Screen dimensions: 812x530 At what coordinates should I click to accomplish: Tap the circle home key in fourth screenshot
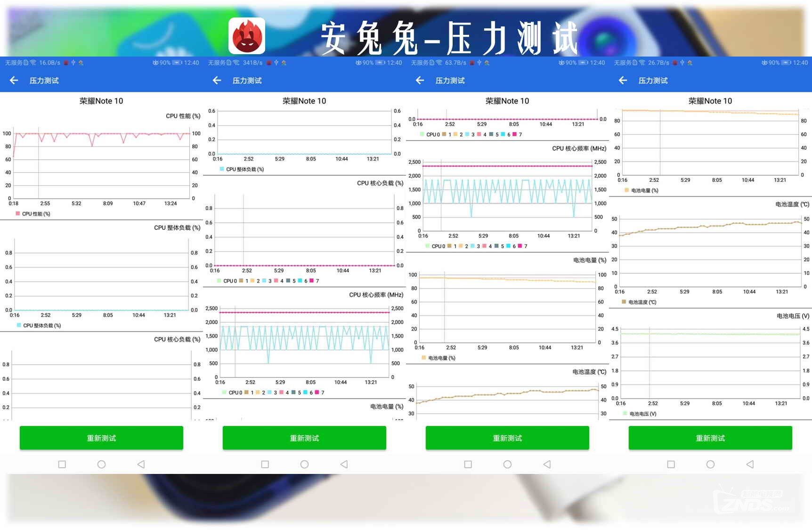point(710,464)
